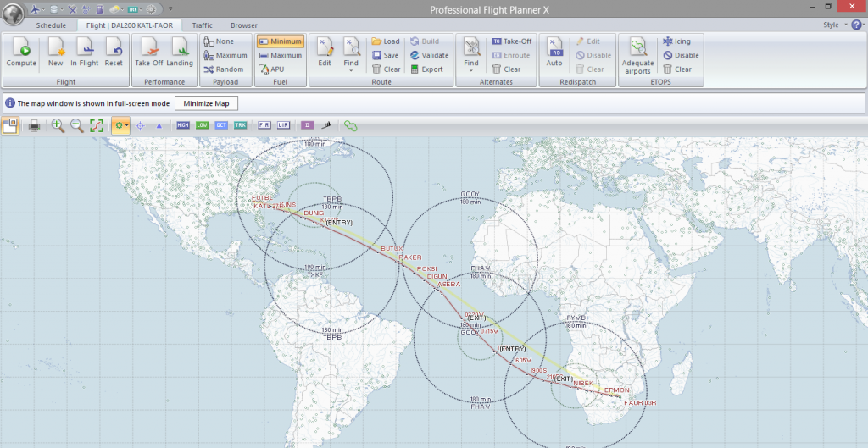This screenshot has width=868, height=448.
Task: Open Take-Off performance calculation
Action: 149,52
